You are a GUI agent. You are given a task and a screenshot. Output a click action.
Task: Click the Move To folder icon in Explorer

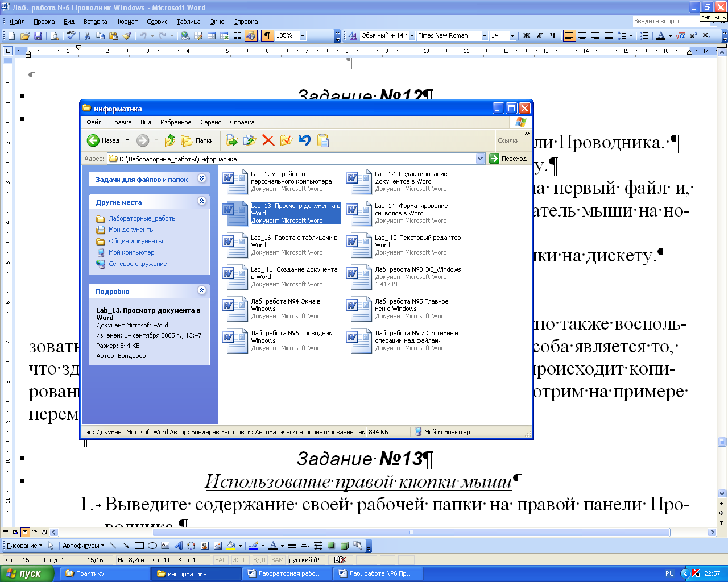(x=231, y=140)
